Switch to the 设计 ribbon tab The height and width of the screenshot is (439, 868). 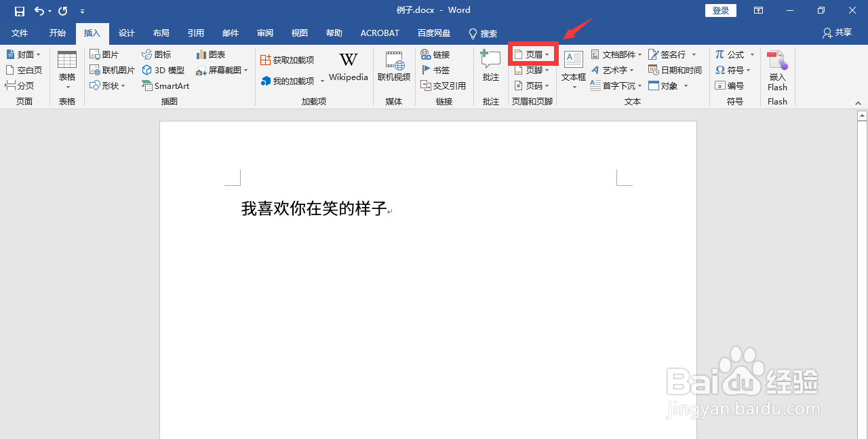[x=126, y=33]
